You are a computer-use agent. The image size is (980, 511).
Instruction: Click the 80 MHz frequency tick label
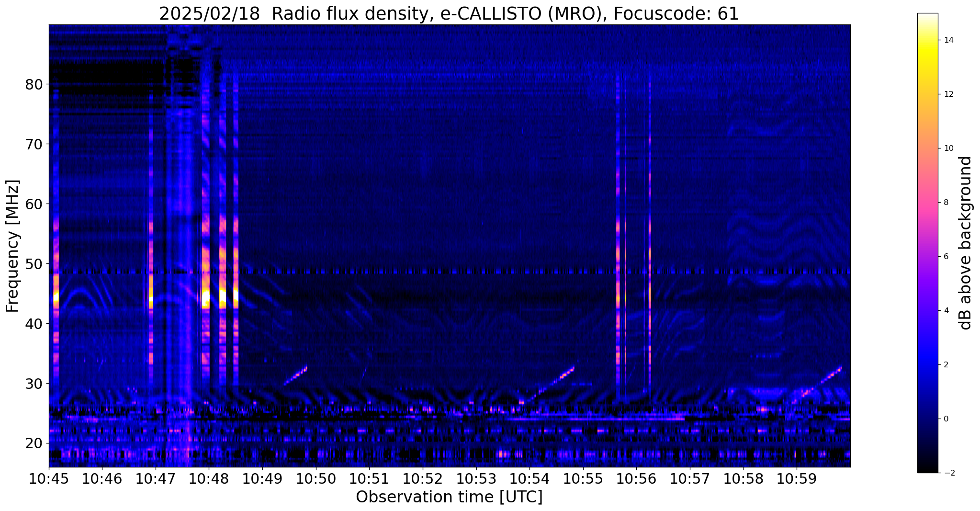click(x=34, y=84)
